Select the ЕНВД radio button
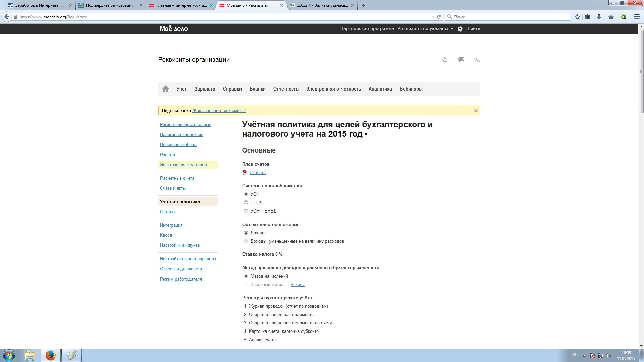The image size is (644, 362). (x=246, y=202)
